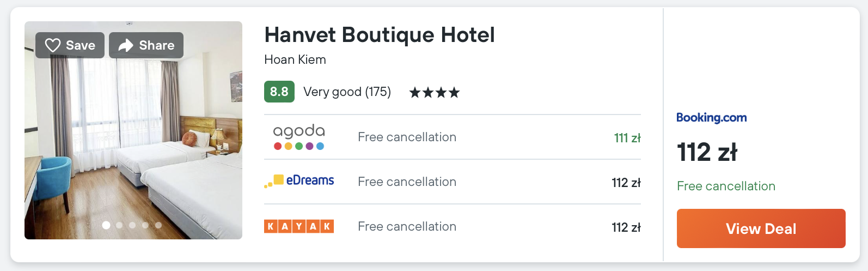
Task: Click the agoda 111 zł price
Action: click(x=627, y=138)
